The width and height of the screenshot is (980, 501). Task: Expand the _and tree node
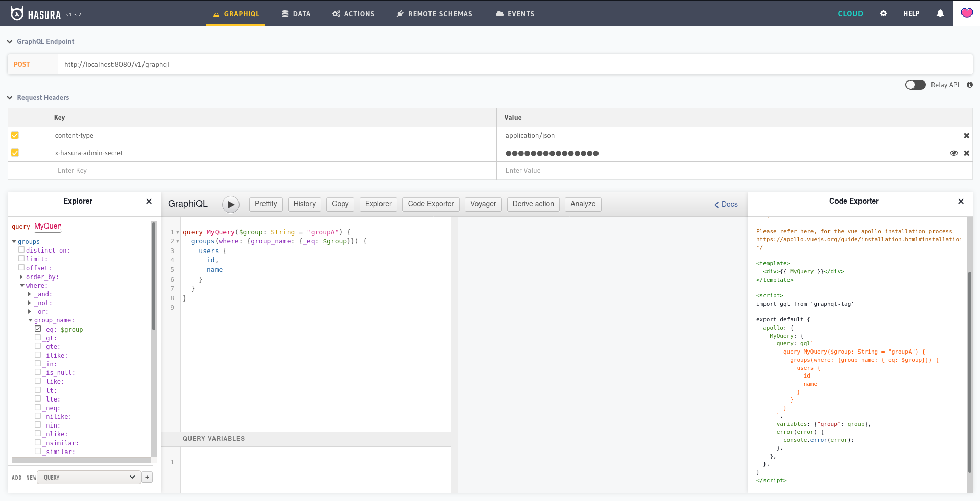[x=30, y=294]
